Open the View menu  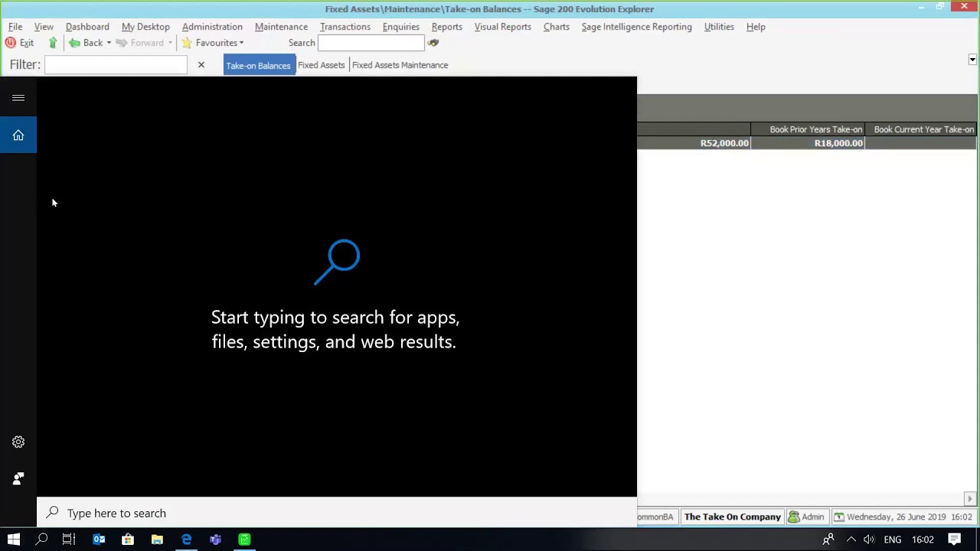coord(44,27)
